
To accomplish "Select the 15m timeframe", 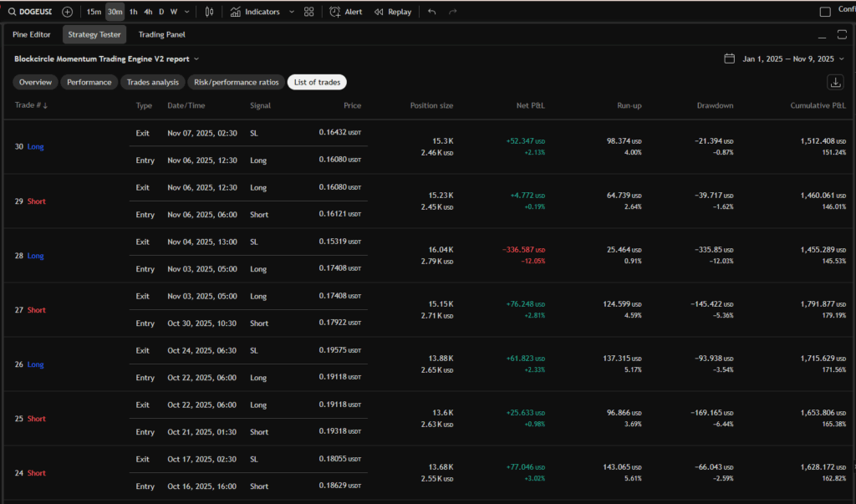I will click(x=94, y=12).
